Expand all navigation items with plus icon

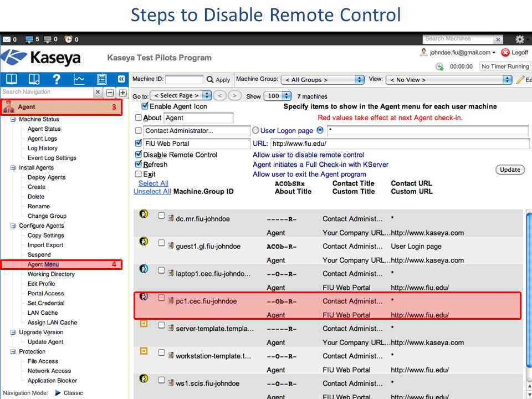pyautogui.click(x=123, y=93)
